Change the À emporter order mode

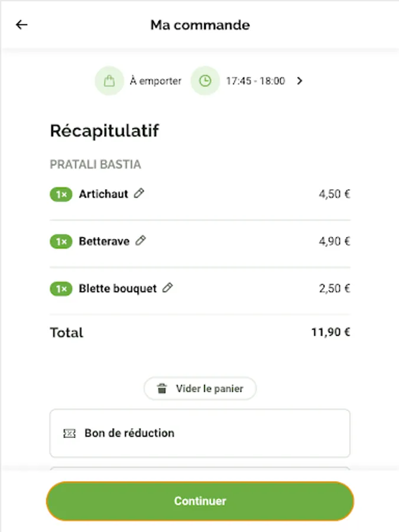point(155,82)
